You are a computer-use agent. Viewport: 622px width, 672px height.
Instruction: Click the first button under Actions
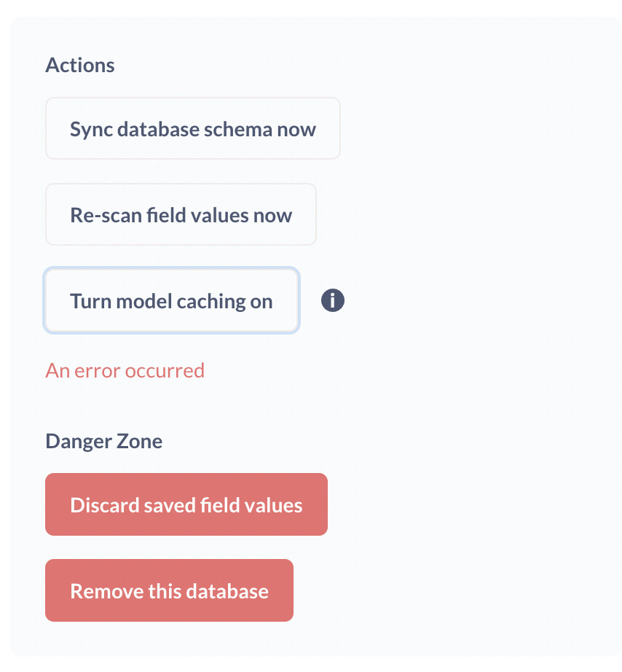(x=193, y=128)
